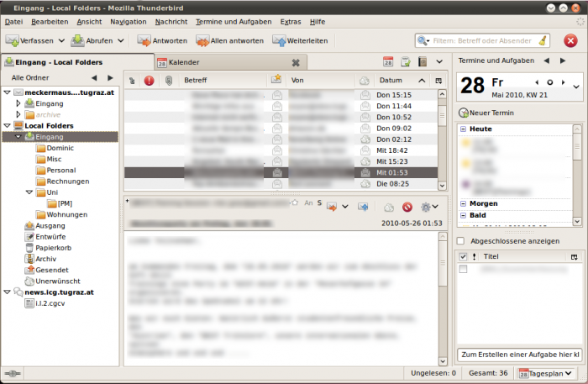
Task: Expand the Eingang folder under meckermaus account
Action: pos(18,103)
